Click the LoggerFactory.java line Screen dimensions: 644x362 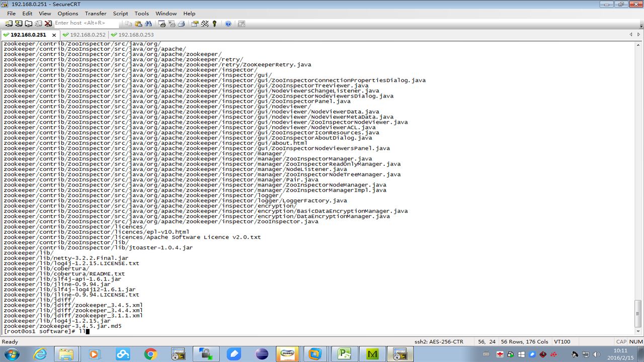[x=175, y=201]
